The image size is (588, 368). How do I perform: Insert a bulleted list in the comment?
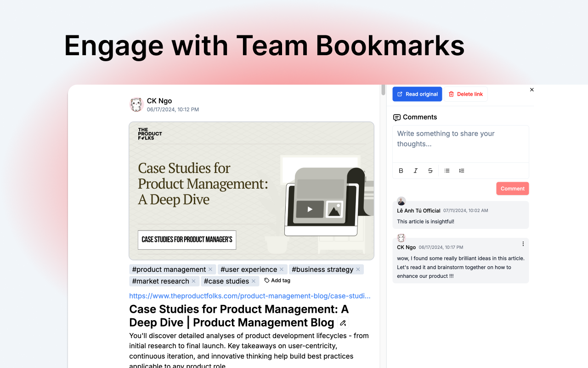(x=447, y=170)
